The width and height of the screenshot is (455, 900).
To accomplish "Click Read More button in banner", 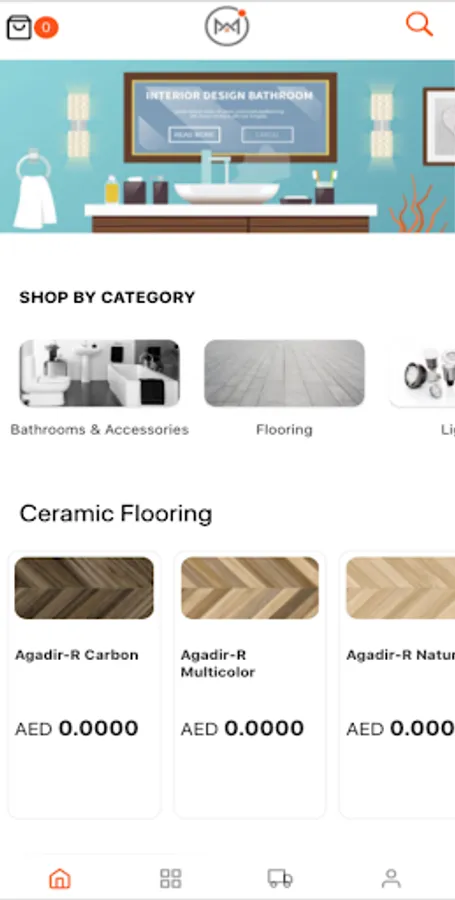I will click(x=195, y=135).
